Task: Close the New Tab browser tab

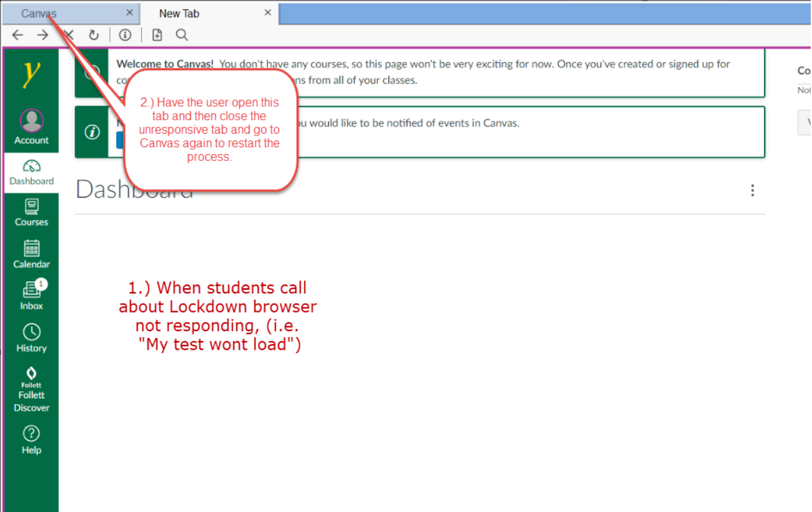Action: coord(267,12)
